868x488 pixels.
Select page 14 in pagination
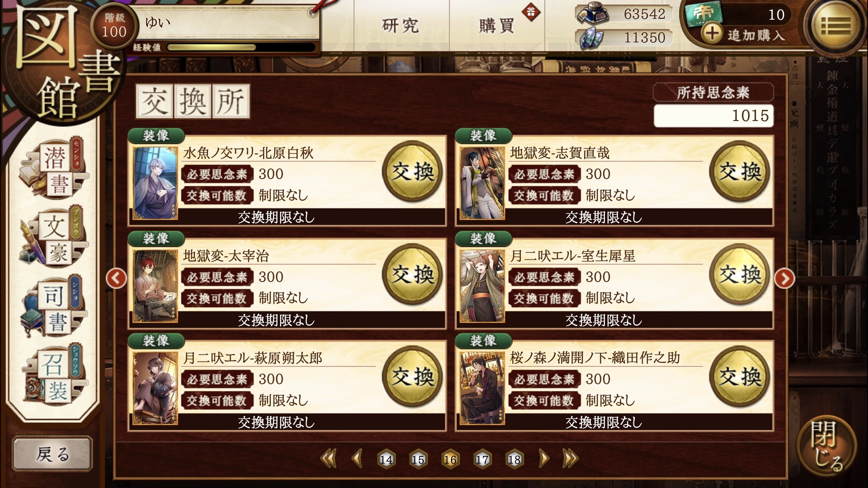coord(386,459)
